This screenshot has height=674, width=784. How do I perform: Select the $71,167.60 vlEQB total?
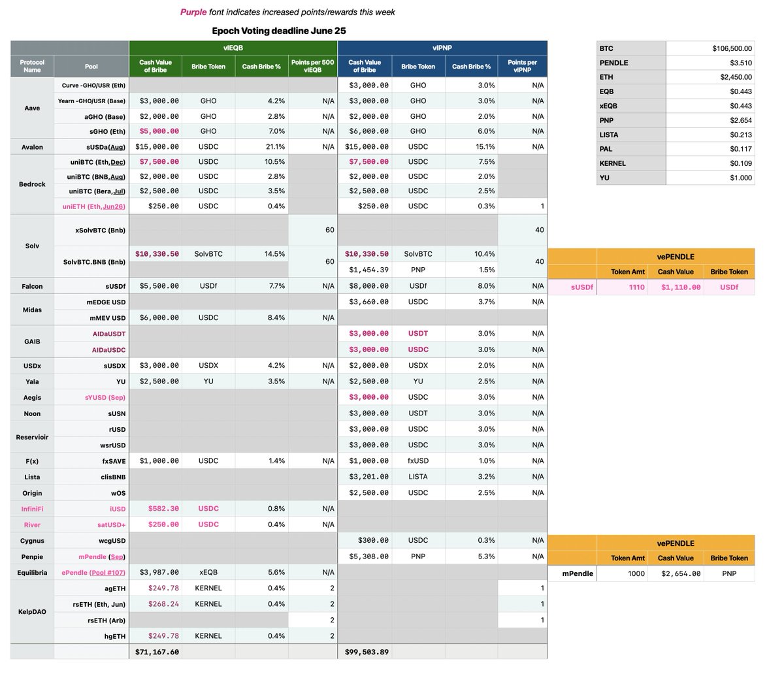155,652
